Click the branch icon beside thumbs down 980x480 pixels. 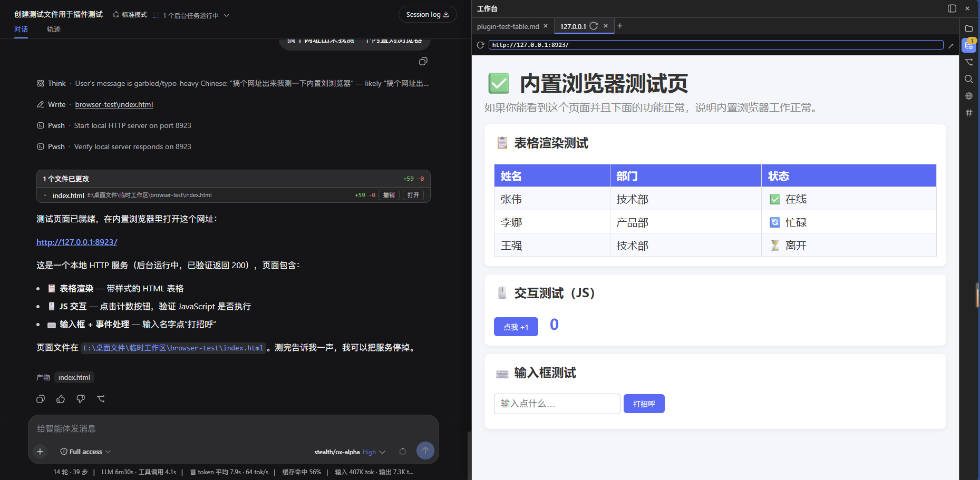pos(101,399)
